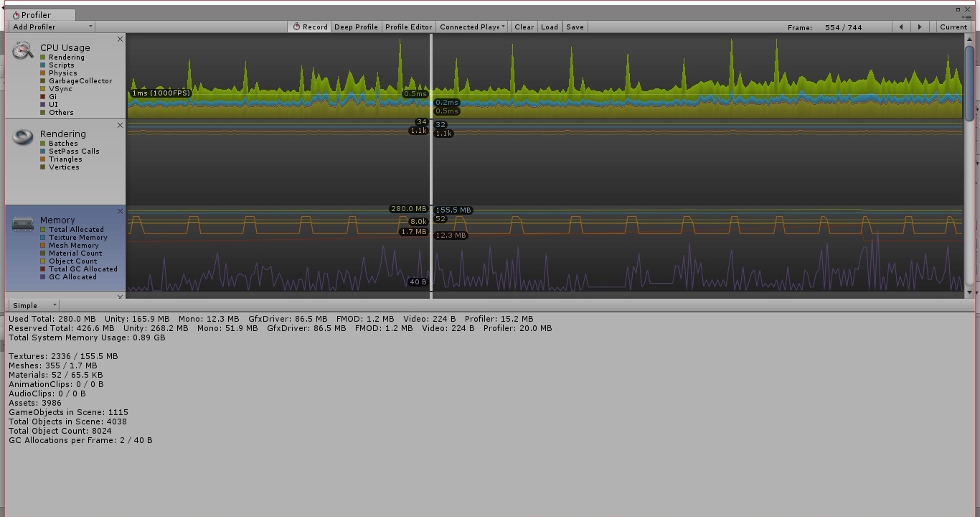This screenshot has width=980, height=517.
Task: Click the Rendering module icon
Action: (x=23, y=136)
